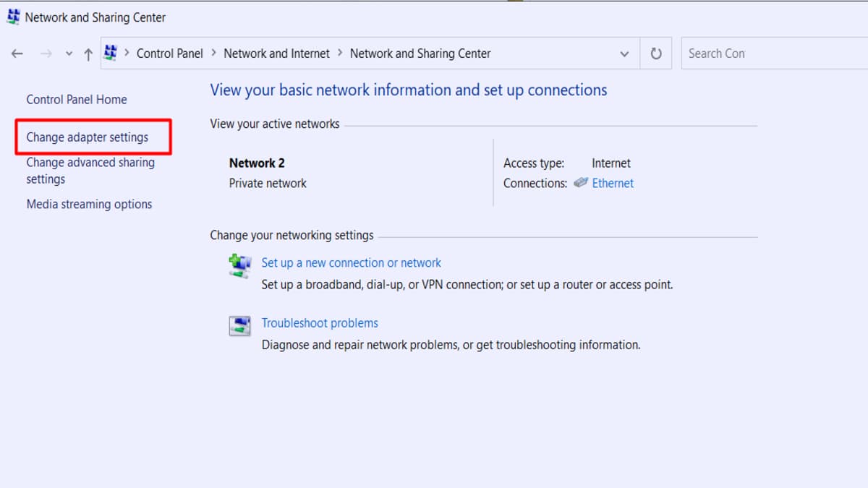Select the Control Panel breadcrumb item
Image resolution: width=868 pixels, height=488 pixels.
pyautogui.click(x=170, y=53)
